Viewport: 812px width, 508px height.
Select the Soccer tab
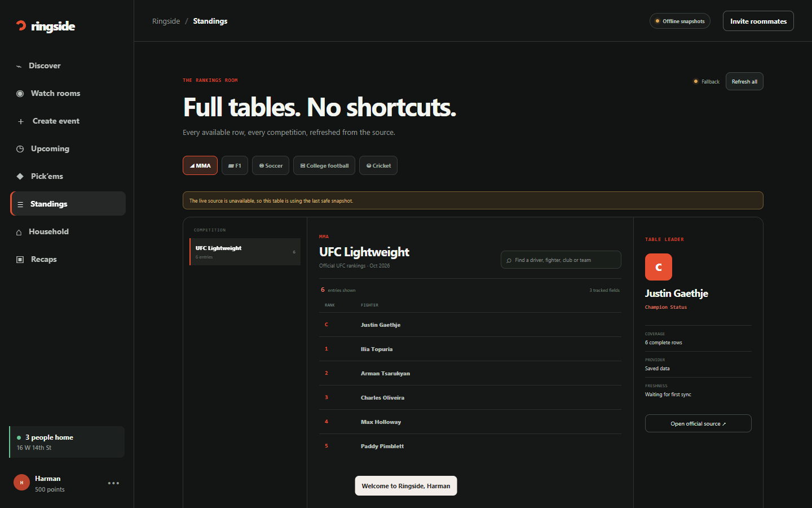coord(271,165)
